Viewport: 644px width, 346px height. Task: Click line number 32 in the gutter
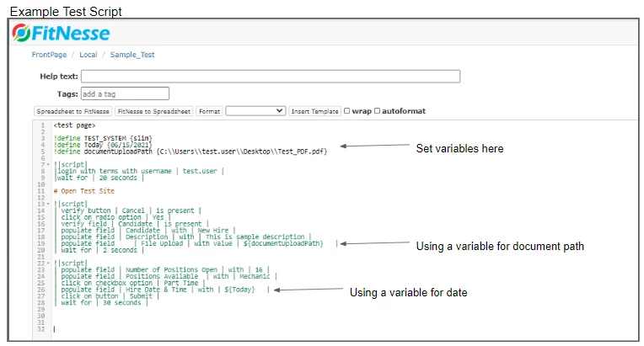tap(41, 329)
